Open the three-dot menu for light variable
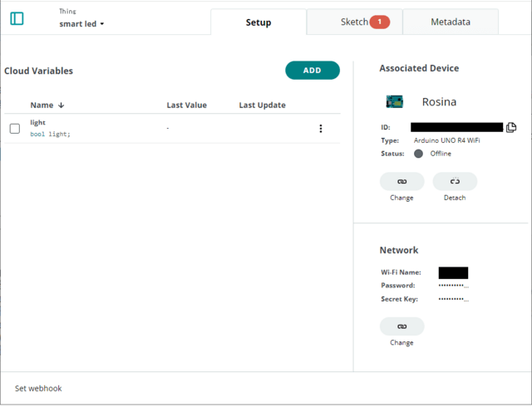 coord(321,129)
